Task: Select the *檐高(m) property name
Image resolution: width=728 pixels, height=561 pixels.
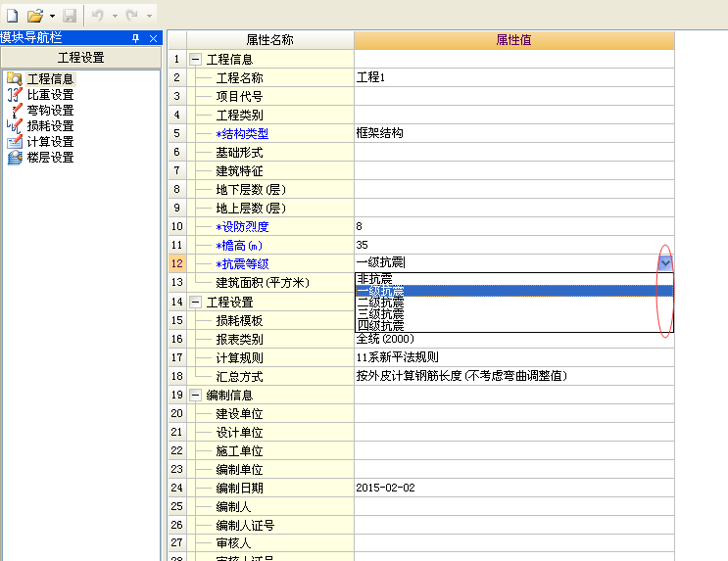Action: click(x=239, y=245)
